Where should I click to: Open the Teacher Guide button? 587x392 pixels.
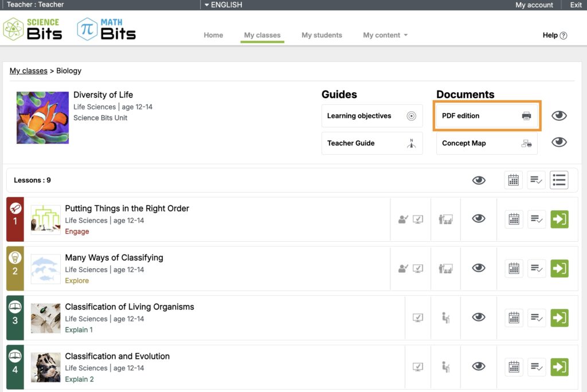click(371, 143)
